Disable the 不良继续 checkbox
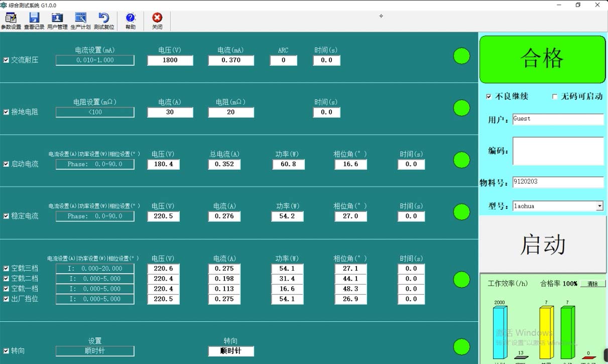 489,96
